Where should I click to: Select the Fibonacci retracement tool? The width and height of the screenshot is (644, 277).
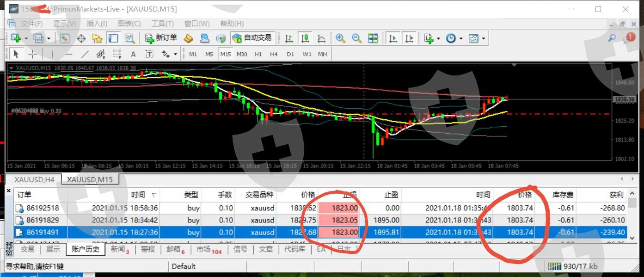pyautogui.click(x=117, y=54)
